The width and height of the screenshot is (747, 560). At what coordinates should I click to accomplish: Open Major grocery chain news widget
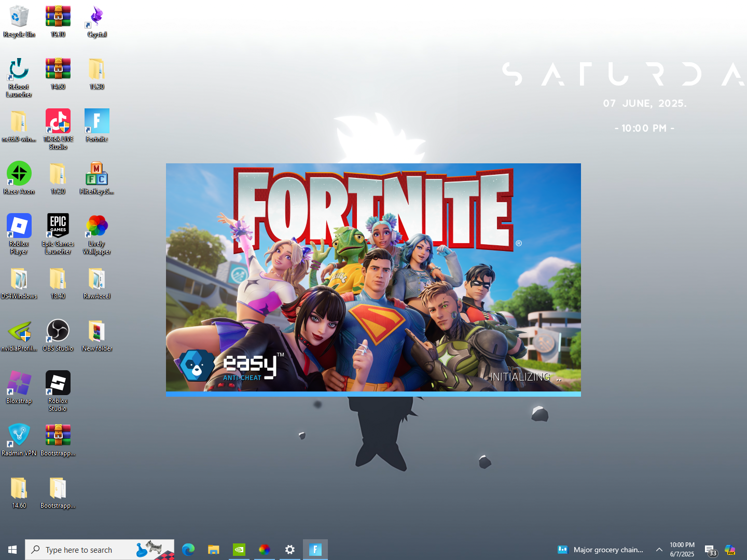coord(600,550)
